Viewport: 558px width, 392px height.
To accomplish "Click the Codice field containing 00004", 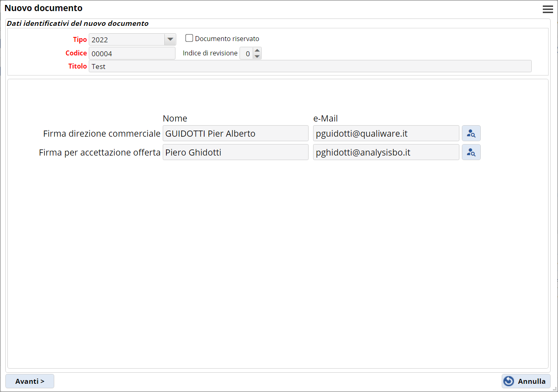I will (131, 53).
